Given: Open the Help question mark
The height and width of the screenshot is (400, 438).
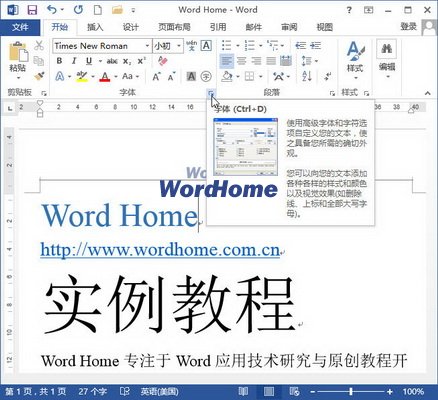Looking at the screenshot, I should [349, 10].
